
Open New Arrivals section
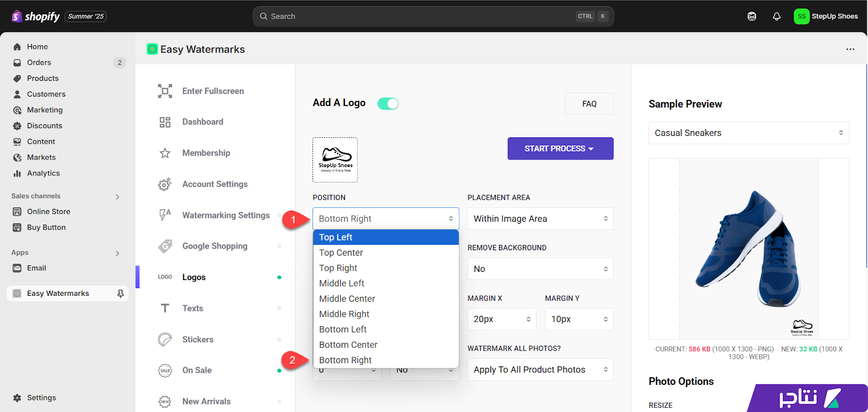tap(206, 402)
